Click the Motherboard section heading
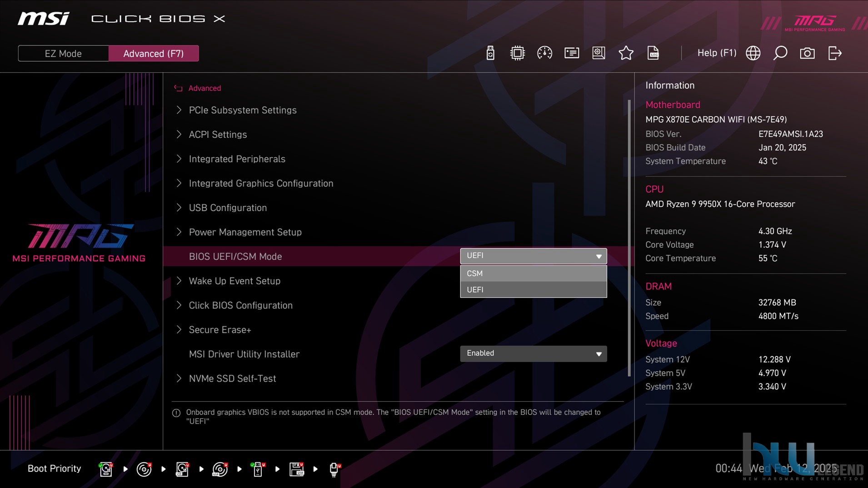Viewport: 868px width, 488px height. pyautogui.click(x=673, y=105)
